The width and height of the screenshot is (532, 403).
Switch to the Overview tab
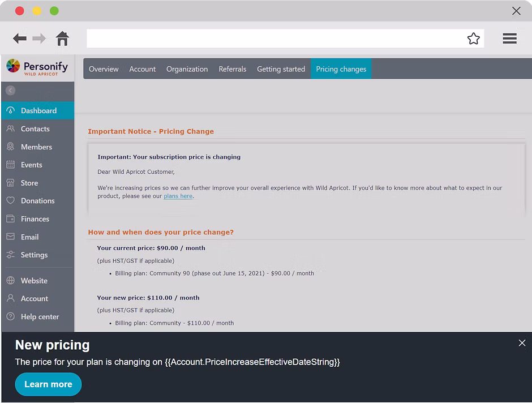(x=104, y=69)
